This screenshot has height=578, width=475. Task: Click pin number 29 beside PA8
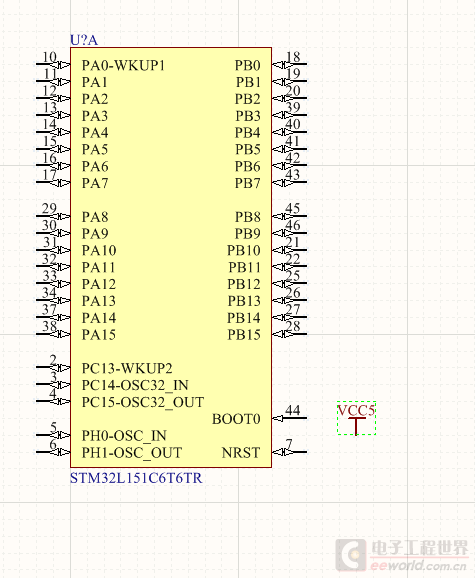[49, 208]
